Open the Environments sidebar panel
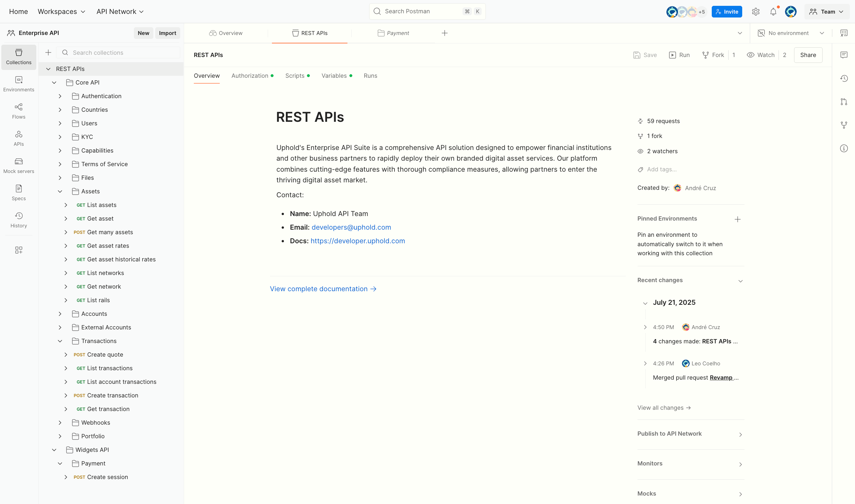 19,84
